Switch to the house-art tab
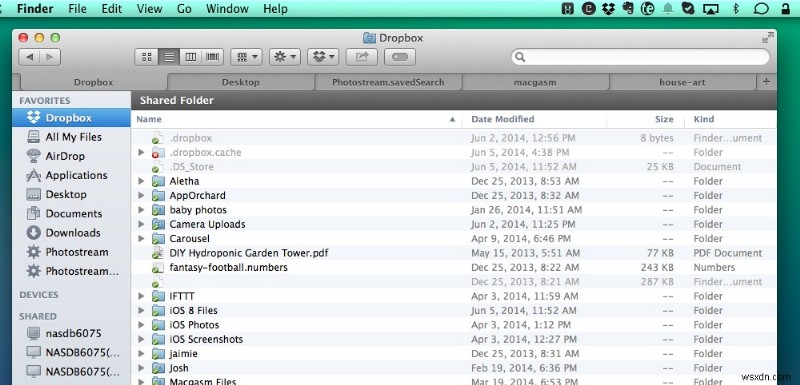The image size is (800, 385). 682,82
